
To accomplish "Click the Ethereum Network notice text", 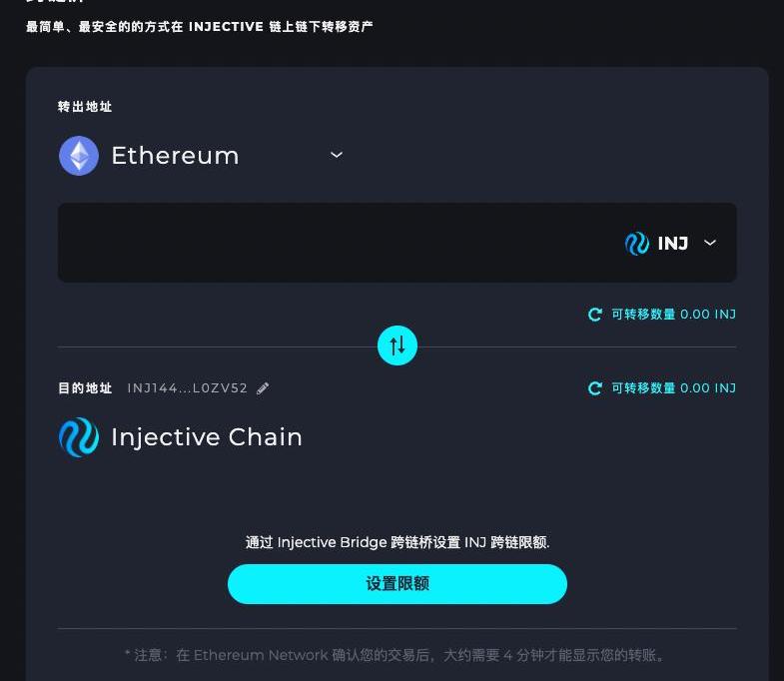I will 396,655.
